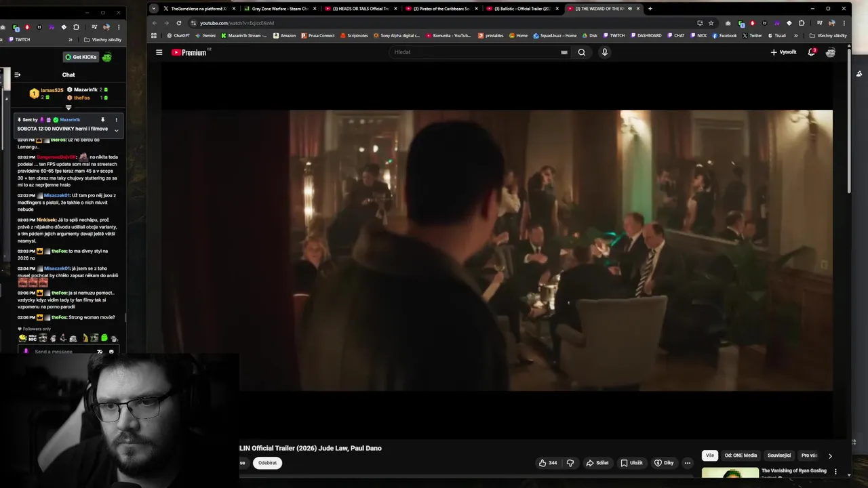Show hidden bookmarks chevron in Kick window

coord(70,39)
